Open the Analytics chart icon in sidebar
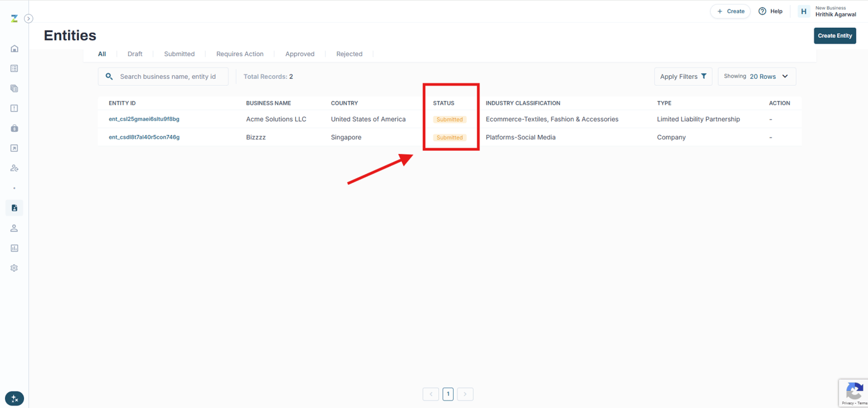This screenshot has width=868, height=408. pos(14,248)
